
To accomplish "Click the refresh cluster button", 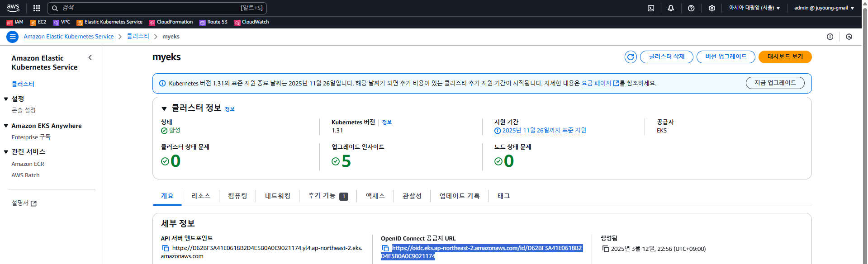I will (x=631, y=57).
